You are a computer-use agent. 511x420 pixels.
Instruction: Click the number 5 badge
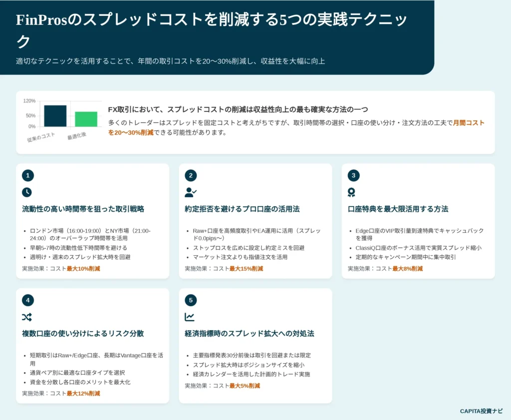(191, 300)
